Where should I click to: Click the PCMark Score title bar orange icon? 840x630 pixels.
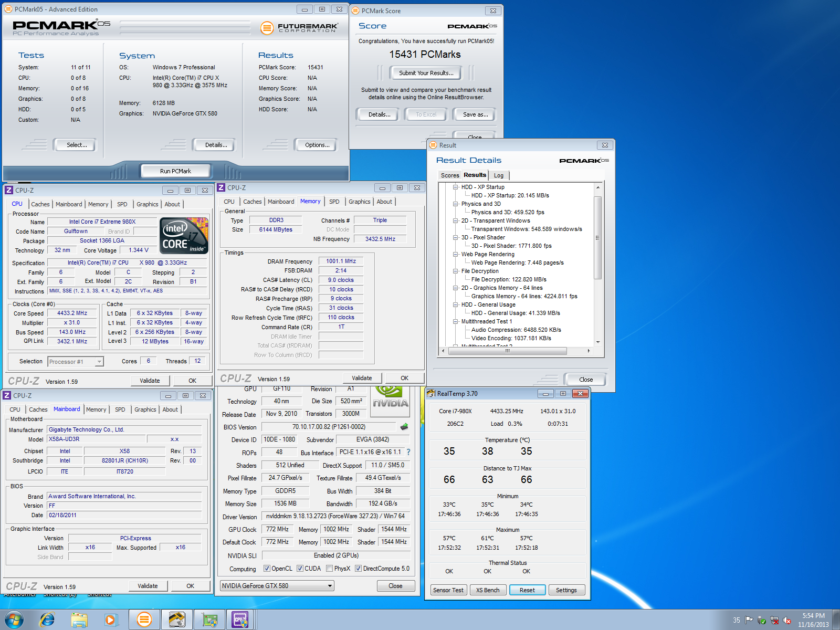click(355, 10)
